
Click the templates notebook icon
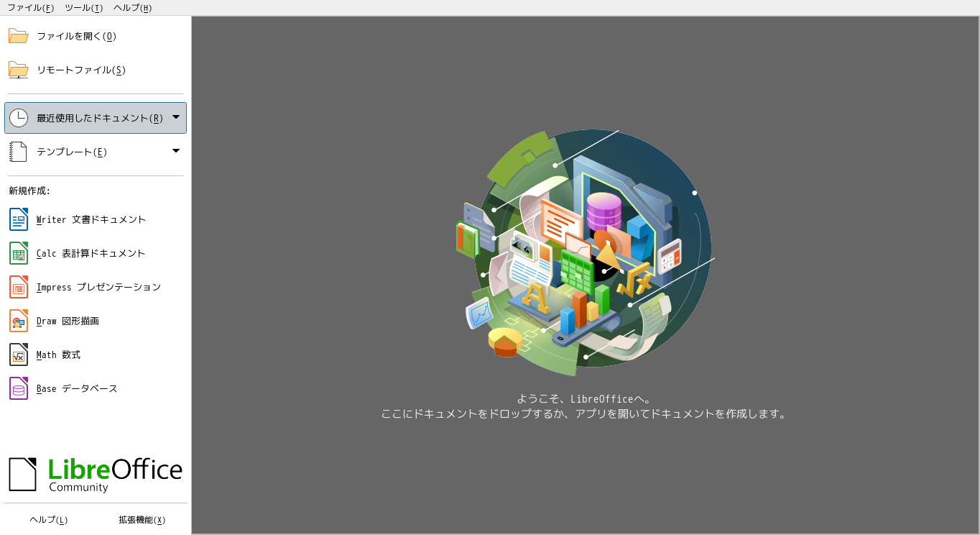click(19, 152)
